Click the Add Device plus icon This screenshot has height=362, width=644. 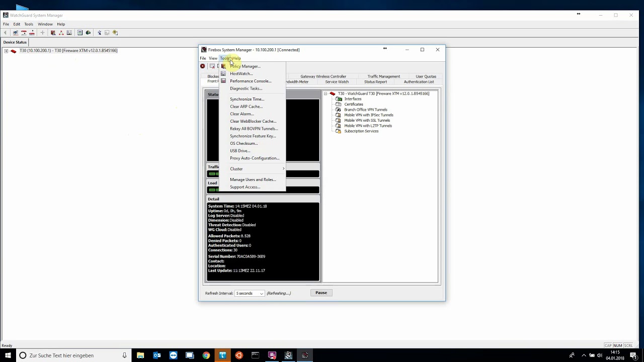click(42, 33)
